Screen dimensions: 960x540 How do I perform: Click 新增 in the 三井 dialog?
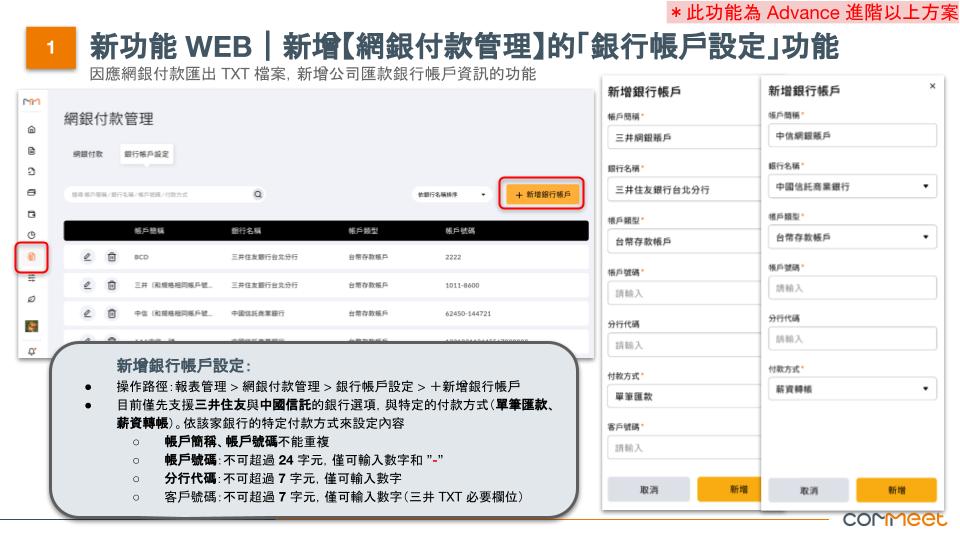tap(729, 490)
